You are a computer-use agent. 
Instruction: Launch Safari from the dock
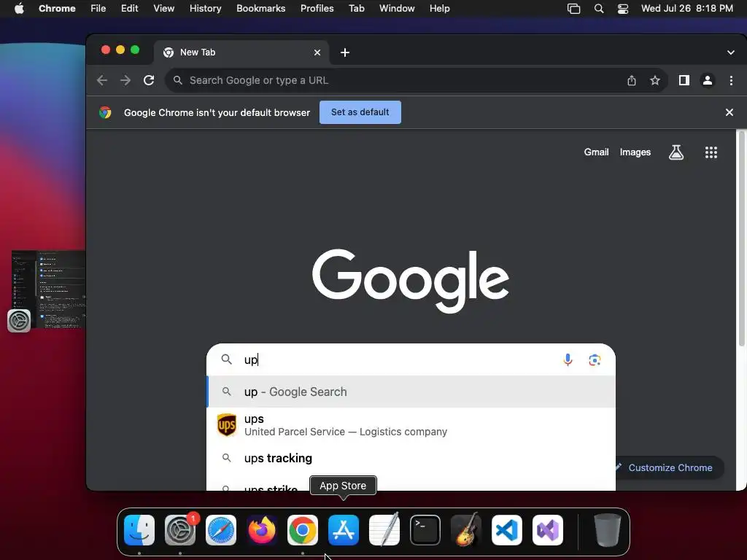[220, 530]
